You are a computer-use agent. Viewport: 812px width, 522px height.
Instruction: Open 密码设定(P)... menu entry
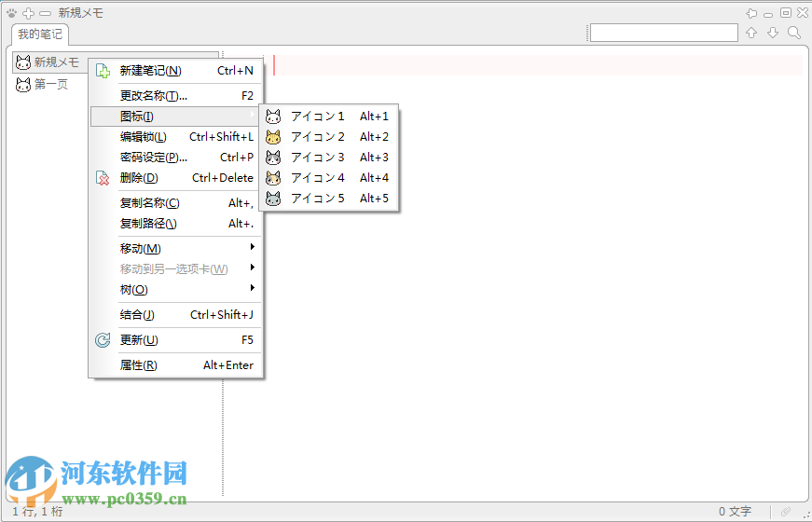(x=175, y=158)
